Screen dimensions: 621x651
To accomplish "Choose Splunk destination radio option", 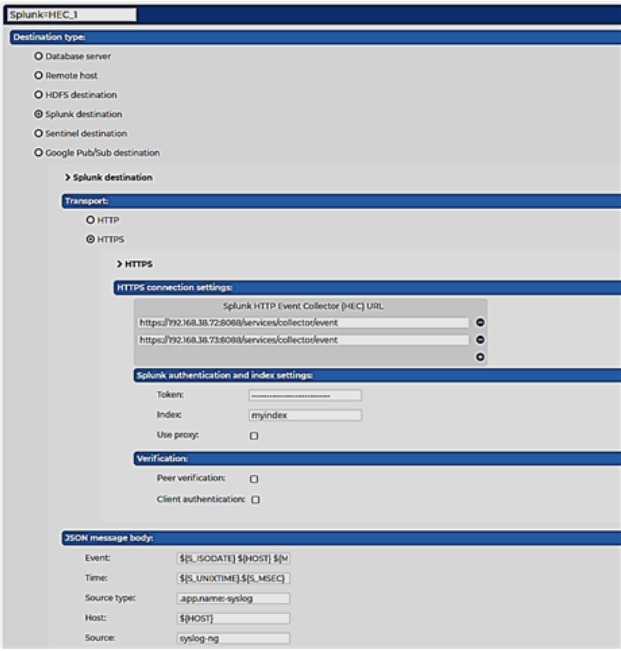I will point(38,114).
